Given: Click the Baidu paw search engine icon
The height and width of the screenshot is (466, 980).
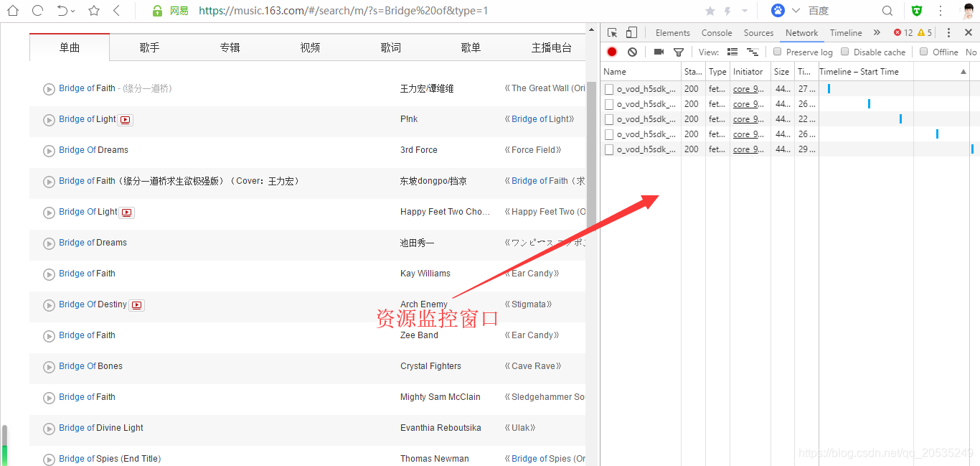Looking at the screenshot, I should [x=778, y=11].
